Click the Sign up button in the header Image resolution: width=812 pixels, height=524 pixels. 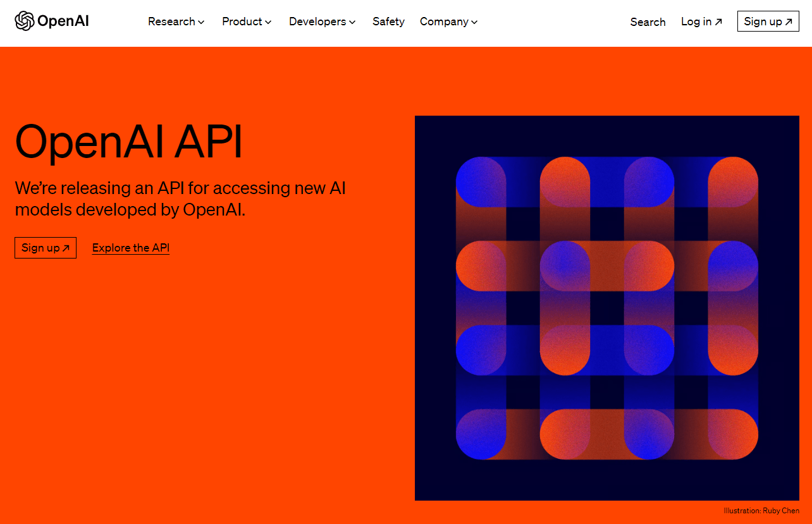[x=768, y=21]
